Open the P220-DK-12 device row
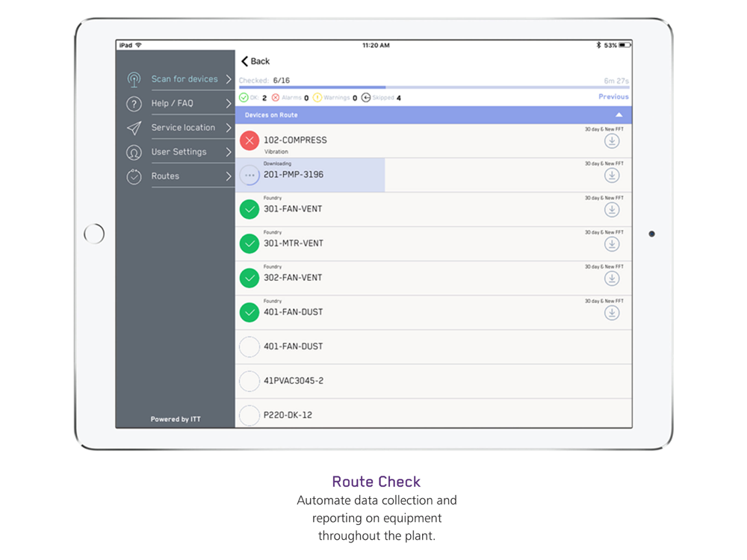The width and height of the screenshot is (747, 560). point(433,414)
